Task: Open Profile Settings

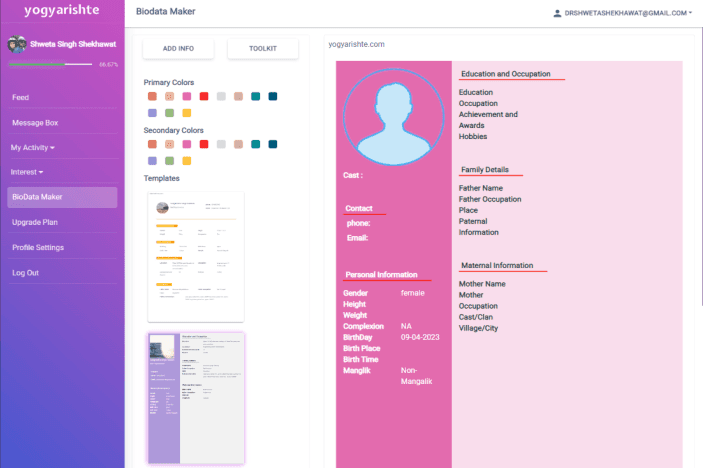Action: point(38,247)
